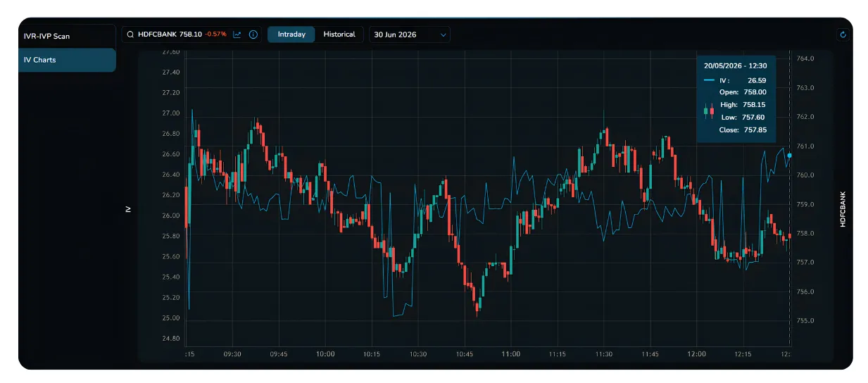Screen dimensions: 868x383
Task: Open the IVR-IVP Scan section
Action: click(67, 37)
